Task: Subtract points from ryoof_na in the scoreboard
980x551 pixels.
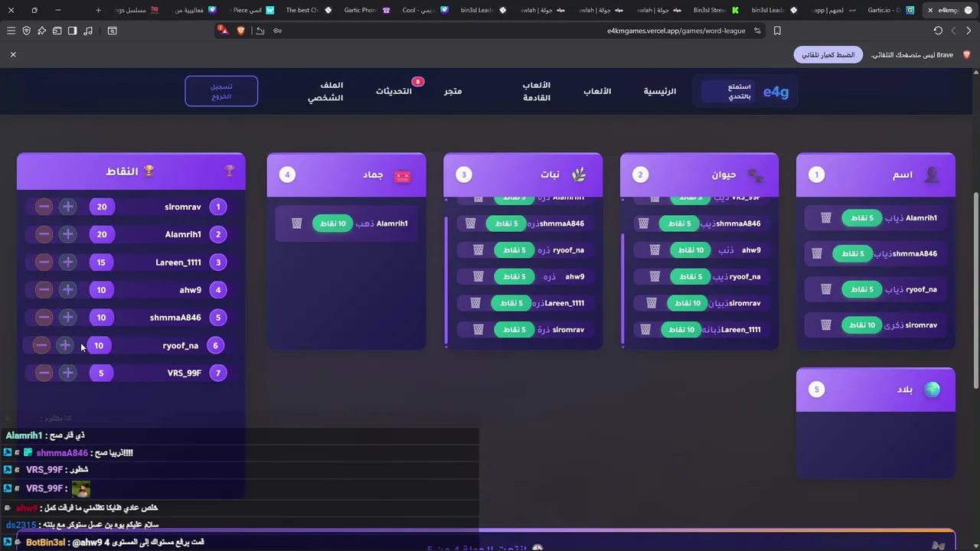Action: point(41,346)
